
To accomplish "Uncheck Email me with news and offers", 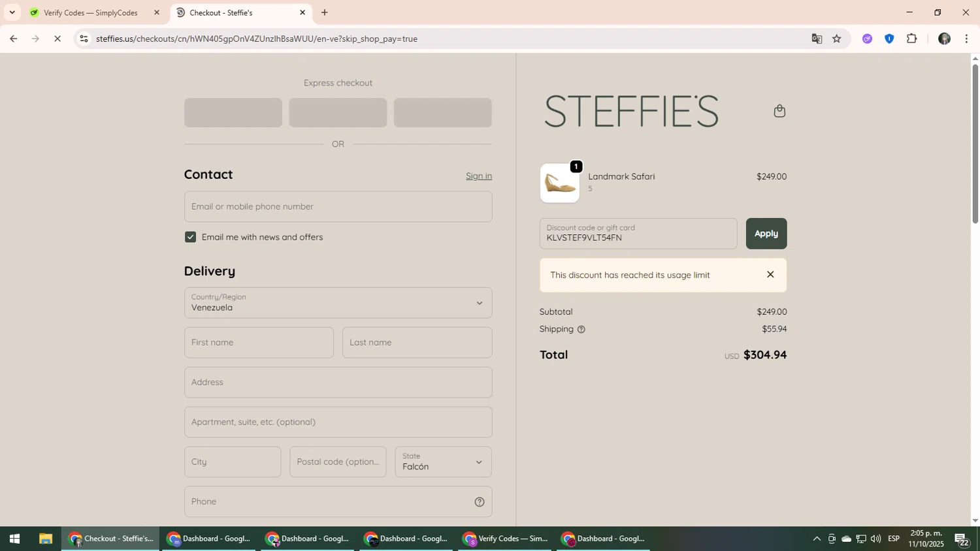I will [x=190, y=237].
